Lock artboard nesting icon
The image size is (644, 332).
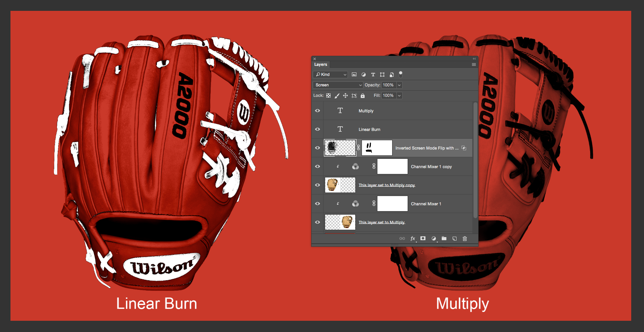pos(354,95)
